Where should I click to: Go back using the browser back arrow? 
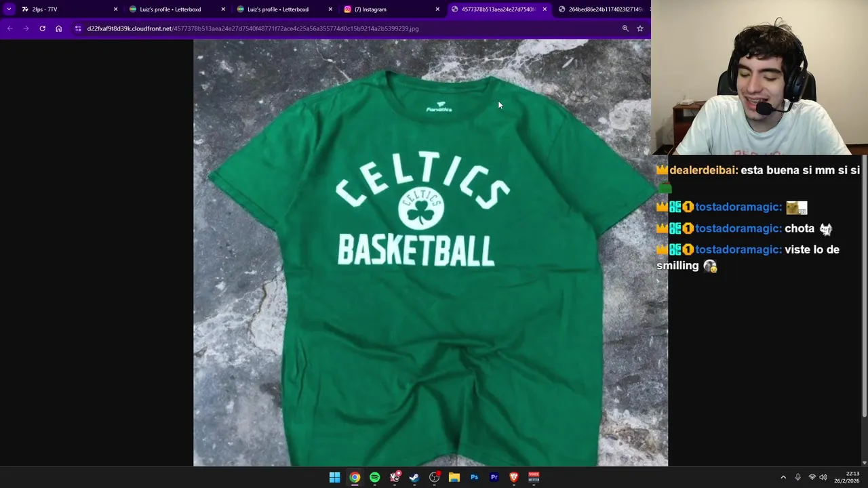pos(9,28)
